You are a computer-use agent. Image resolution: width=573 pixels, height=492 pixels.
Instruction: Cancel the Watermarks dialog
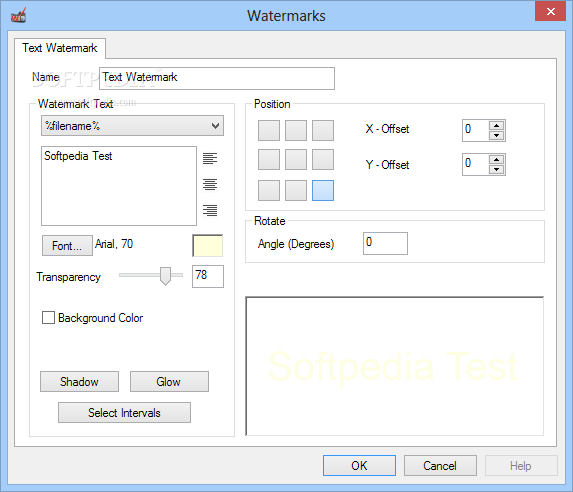440,465
